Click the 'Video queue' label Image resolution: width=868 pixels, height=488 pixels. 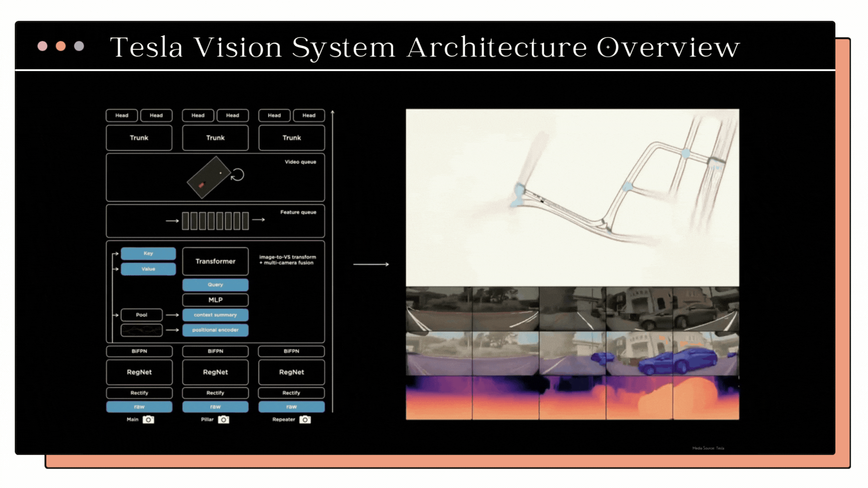point(300,162)
